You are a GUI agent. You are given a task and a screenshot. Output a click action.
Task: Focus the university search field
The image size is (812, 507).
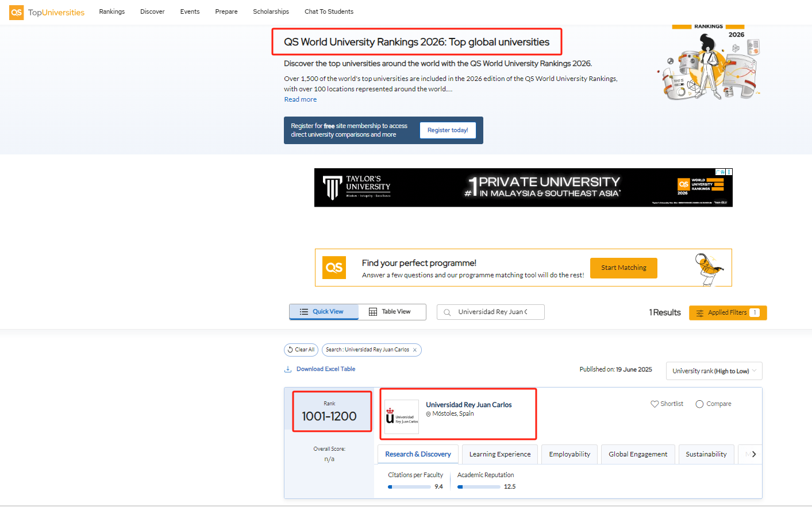(491, 312)
